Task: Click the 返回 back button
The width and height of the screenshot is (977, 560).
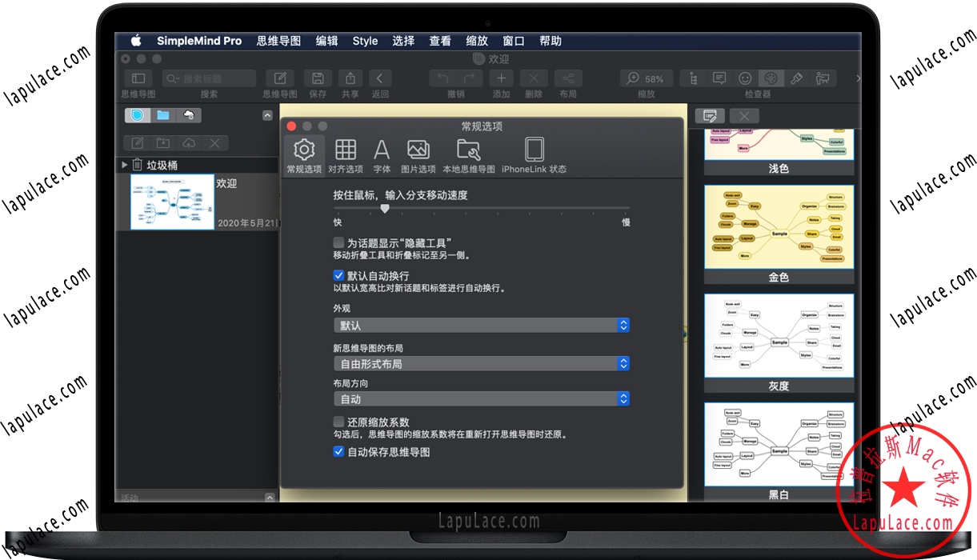Action: click(x=379, y=78)
